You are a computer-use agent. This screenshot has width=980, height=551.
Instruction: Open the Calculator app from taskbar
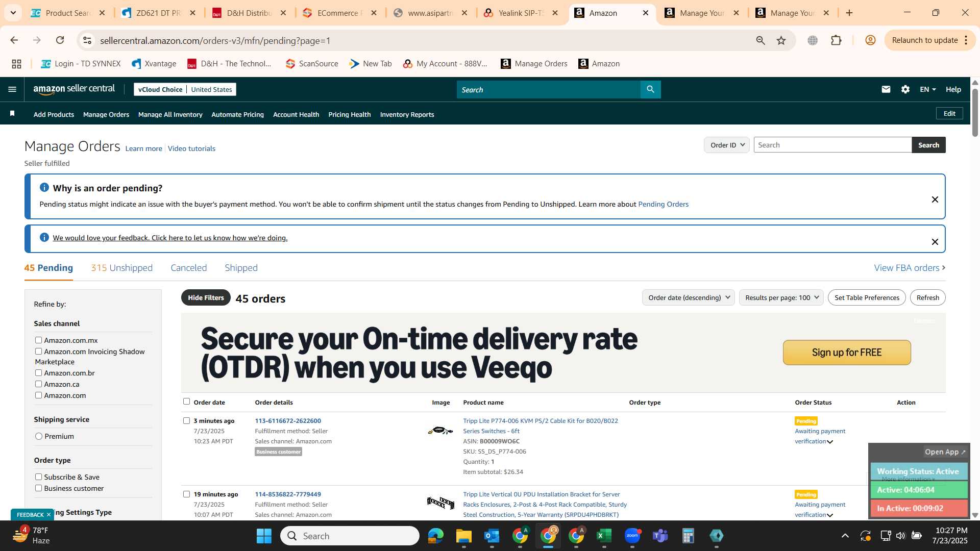689,536
